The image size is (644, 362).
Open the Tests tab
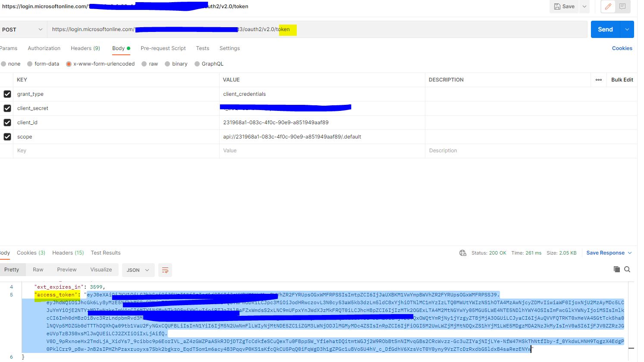click(x=202, y=48)
